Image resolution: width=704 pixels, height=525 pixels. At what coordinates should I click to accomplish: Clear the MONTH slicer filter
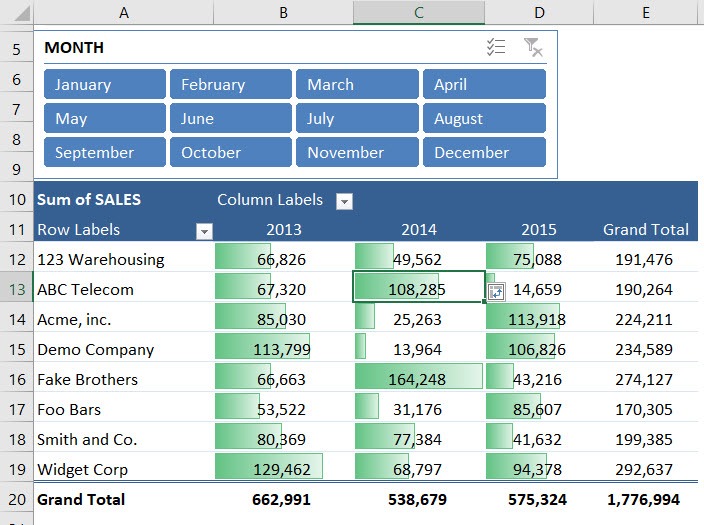pyautogui.click(x=533, y=47)
